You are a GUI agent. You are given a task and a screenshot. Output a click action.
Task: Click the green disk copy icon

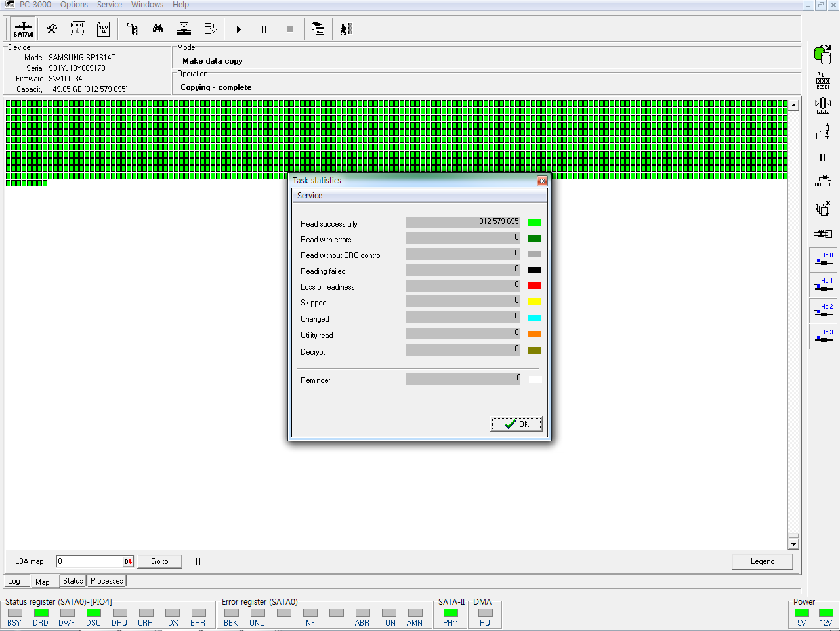822,55
